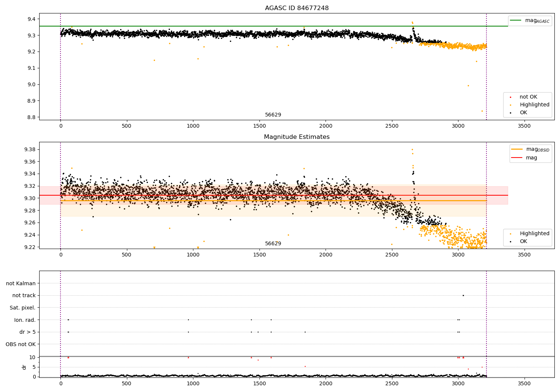Viewport: 560px width, 392px height.
Task: Click y-axis tick "9.22" in middle plot
Action: [x=30, y=247]
